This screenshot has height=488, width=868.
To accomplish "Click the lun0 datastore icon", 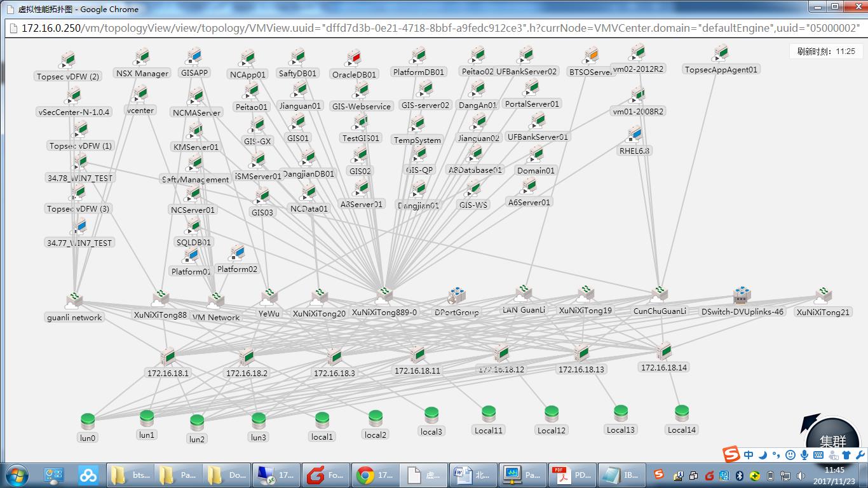I will (88, 421).
